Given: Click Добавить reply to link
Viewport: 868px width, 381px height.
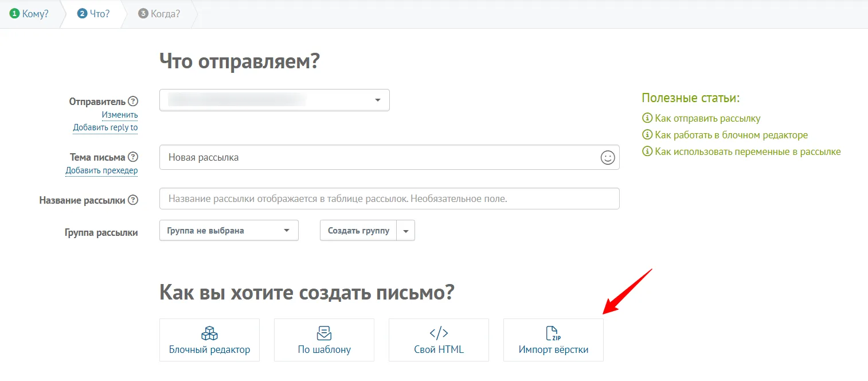Looking at the screenshot, I should click(105, 127).
